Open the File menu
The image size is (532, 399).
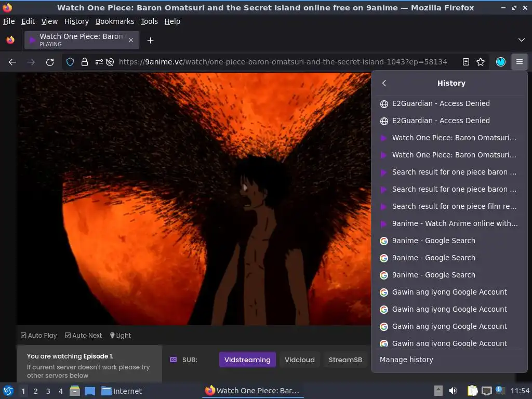point(9,21)
